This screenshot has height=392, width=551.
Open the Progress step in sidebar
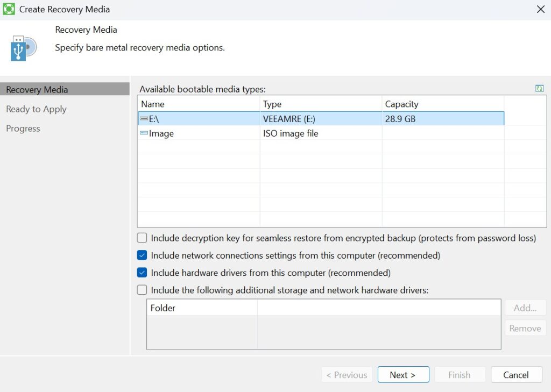click(23, 129)
